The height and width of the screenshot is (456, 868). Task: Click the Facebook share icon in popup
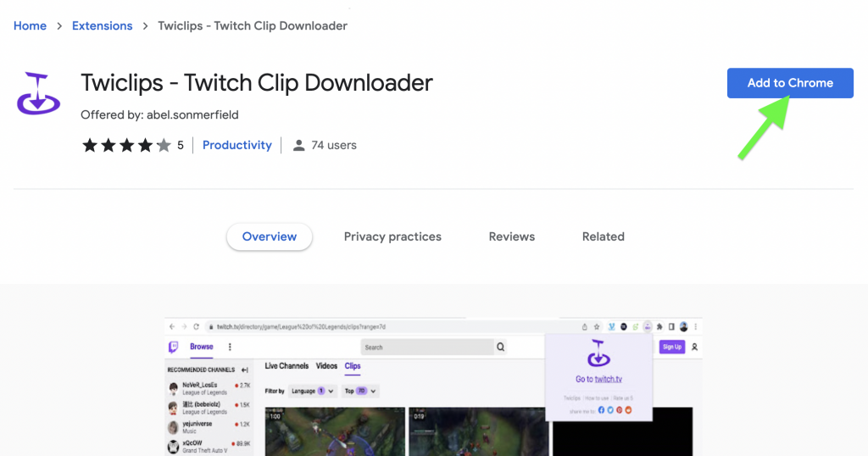(601, 410)
